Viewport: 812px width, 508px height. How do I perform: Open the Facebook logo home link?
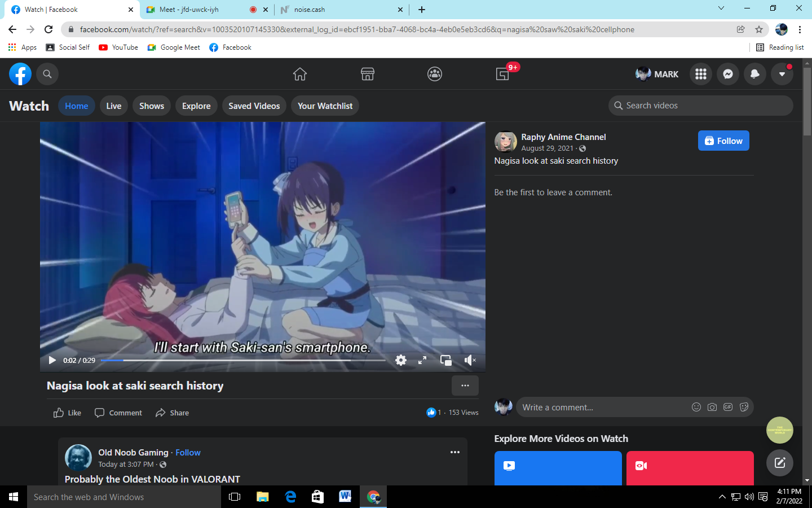click(20, 74)
